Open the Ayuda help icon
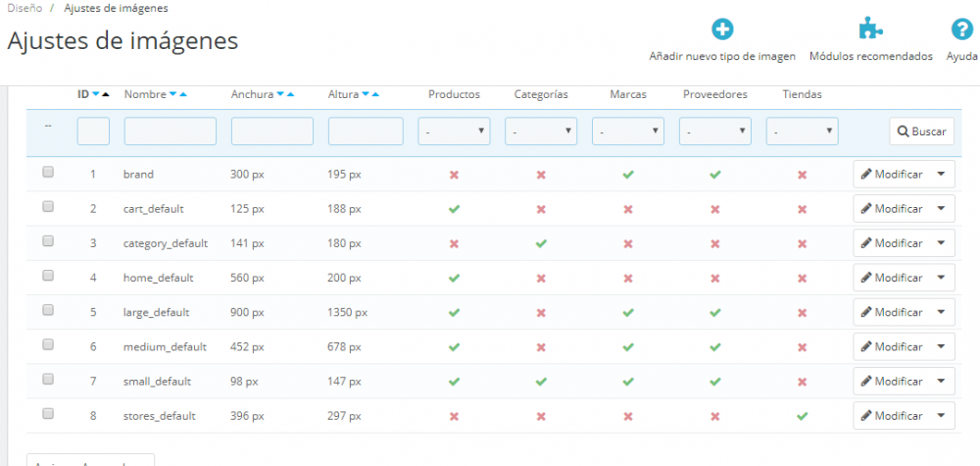Screen dimensions: 980x466 (961, 29)
